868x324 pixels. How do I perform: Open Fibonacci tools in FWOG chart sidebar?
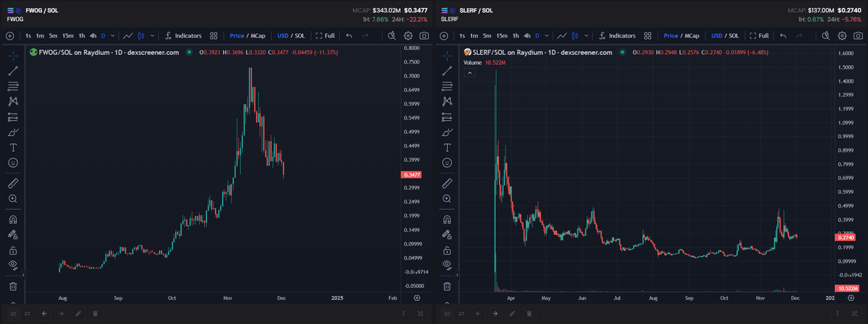coord(13,85)
